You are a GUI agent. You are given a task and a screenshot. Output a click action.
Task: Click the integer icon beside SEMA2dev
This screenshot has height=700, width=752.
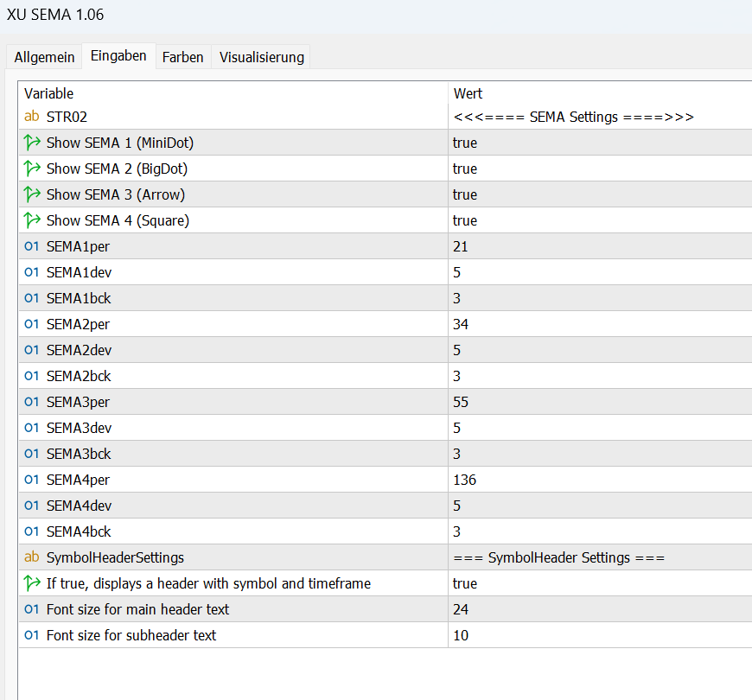tap(32, 350)
